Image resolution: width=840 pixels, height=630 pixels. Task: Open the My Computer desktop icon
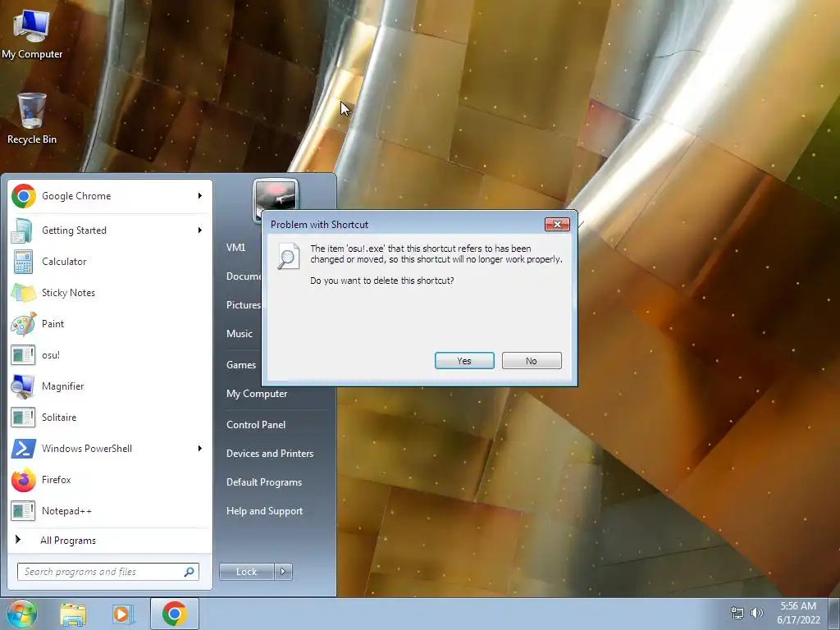point(32,34)
